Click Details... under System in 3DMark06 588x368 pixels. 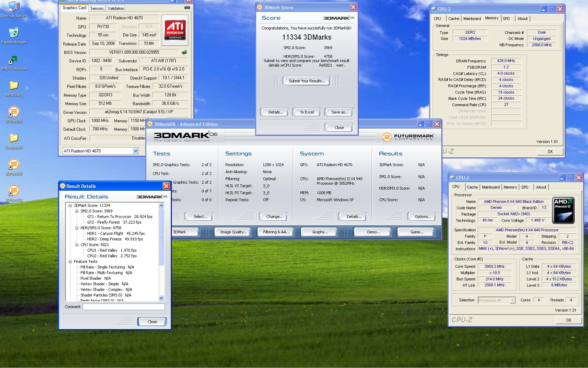tap(353, 217)
